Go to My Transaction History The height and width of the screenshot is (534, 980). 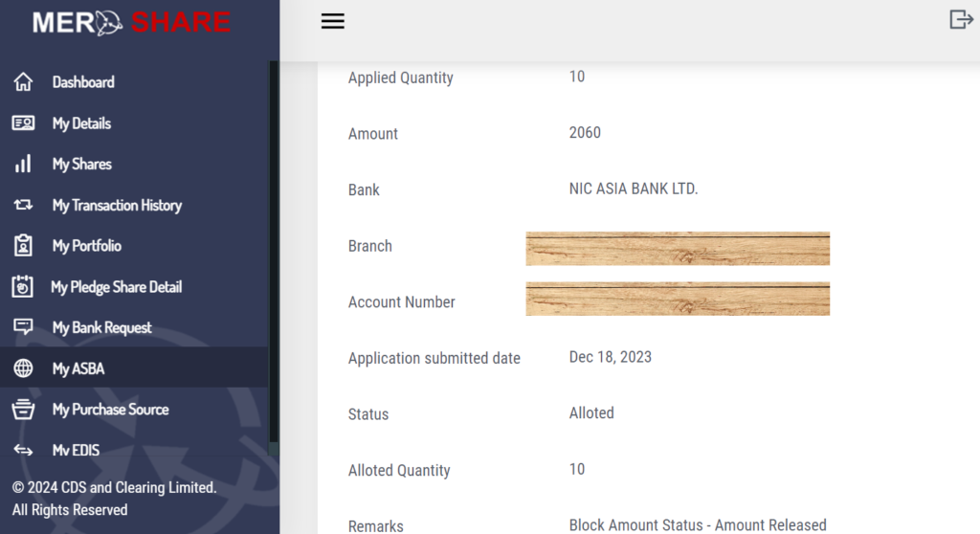point(117,205)
